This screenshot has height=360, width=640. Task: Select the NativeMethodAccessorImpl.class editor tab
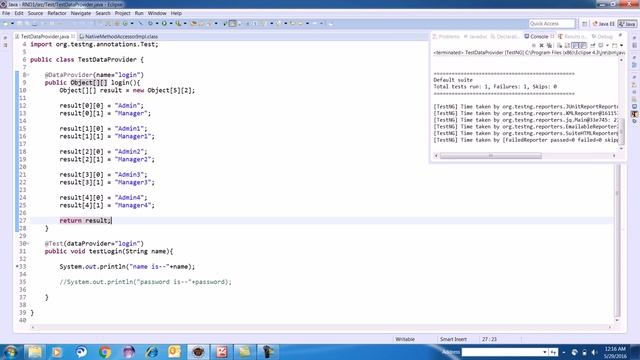coord(118,36)
